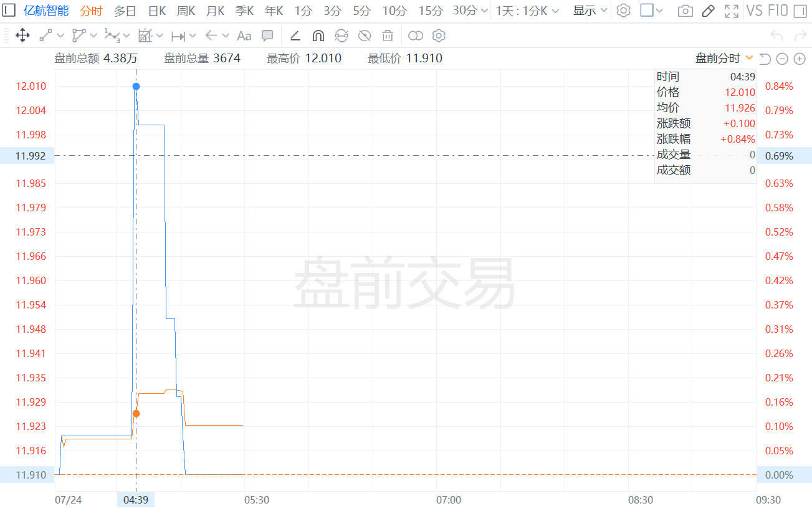
Task: Open the 1天 : 1分K dropdown
Action: pos(527,11)
